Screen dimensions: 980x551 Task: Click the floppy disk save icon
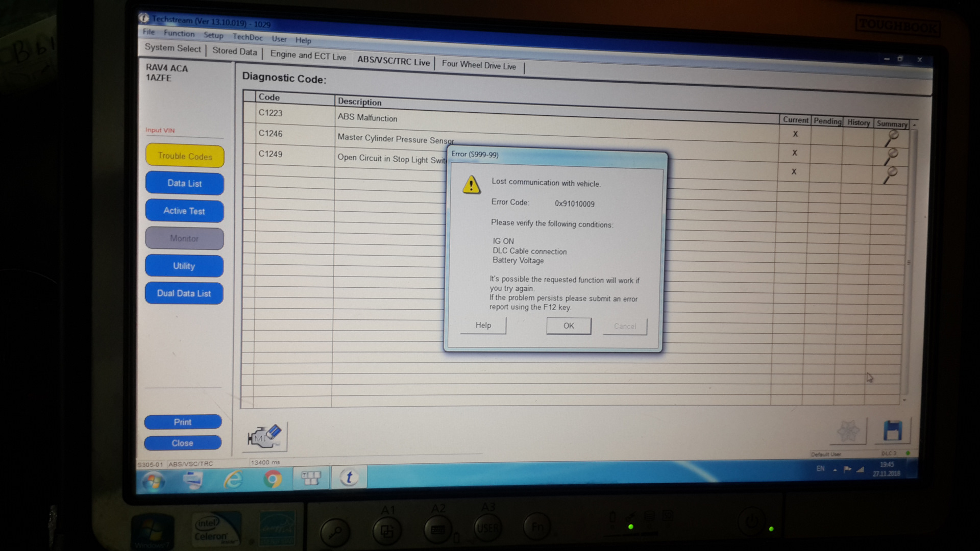coord(892,431)
